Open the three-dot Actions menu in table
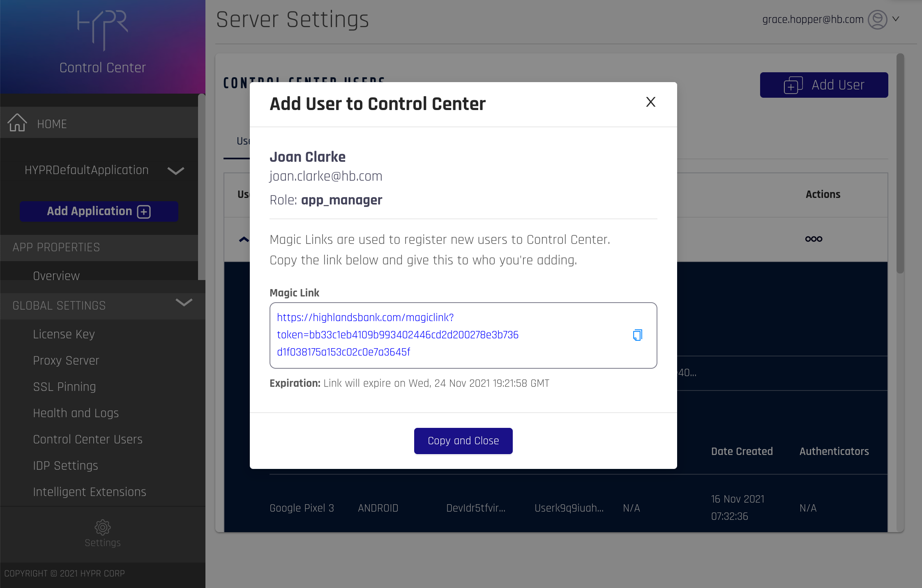Image resolution: width=922 pixels, height=588 pixels. pyautogui.click(x=814, y=239)
